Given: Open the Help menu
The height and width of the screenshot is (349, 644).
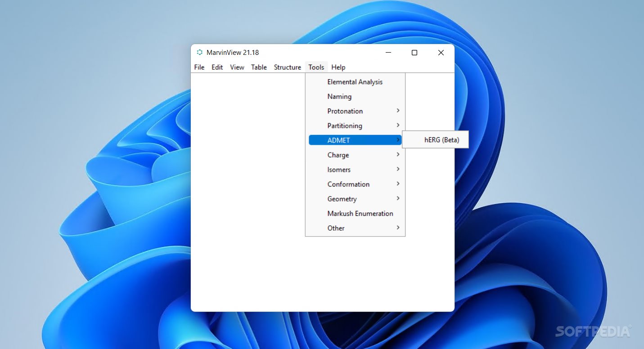Looking at the screenshot, I should coord(338,67).
